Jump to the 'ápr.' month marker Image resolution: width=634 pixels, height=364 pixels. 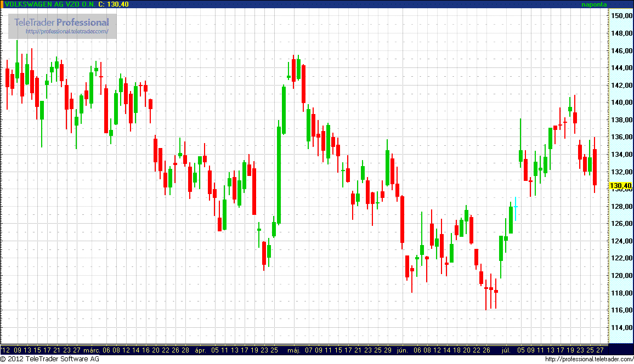201,350
